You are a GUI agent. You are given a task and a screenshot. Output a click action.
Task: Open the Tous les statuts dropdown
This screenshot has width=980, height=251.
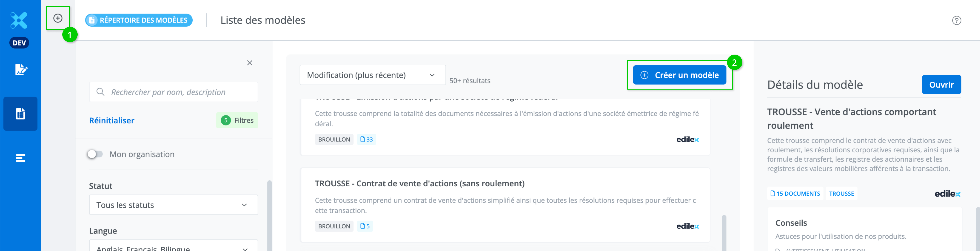[x=173, y=205]
